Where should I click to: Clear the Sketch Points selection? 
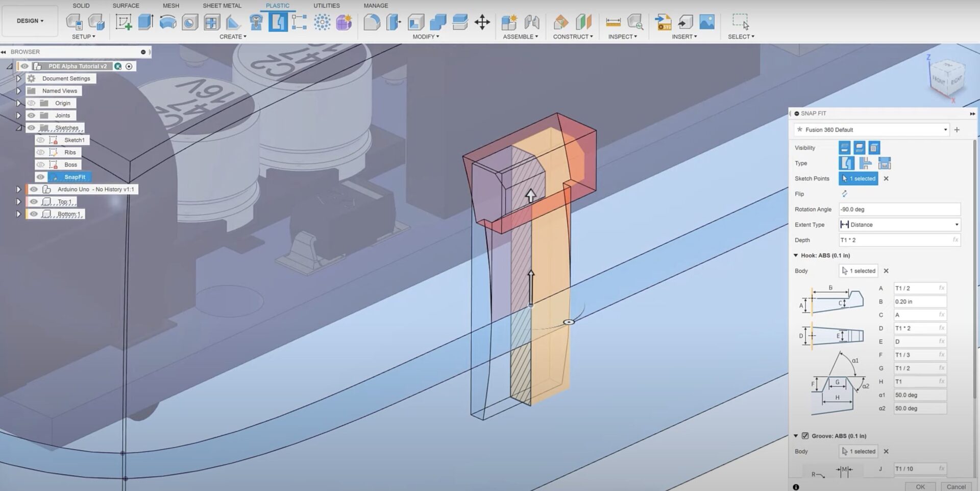(886, 178)
